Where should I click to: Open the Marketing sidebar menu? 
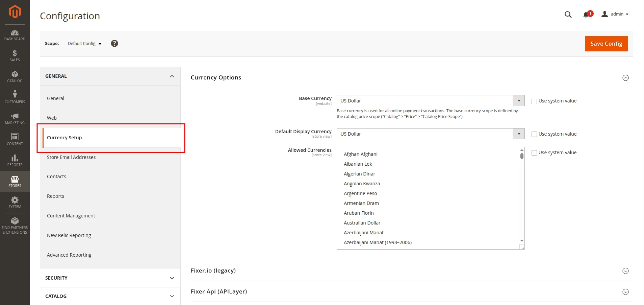(x=15, y=119)
